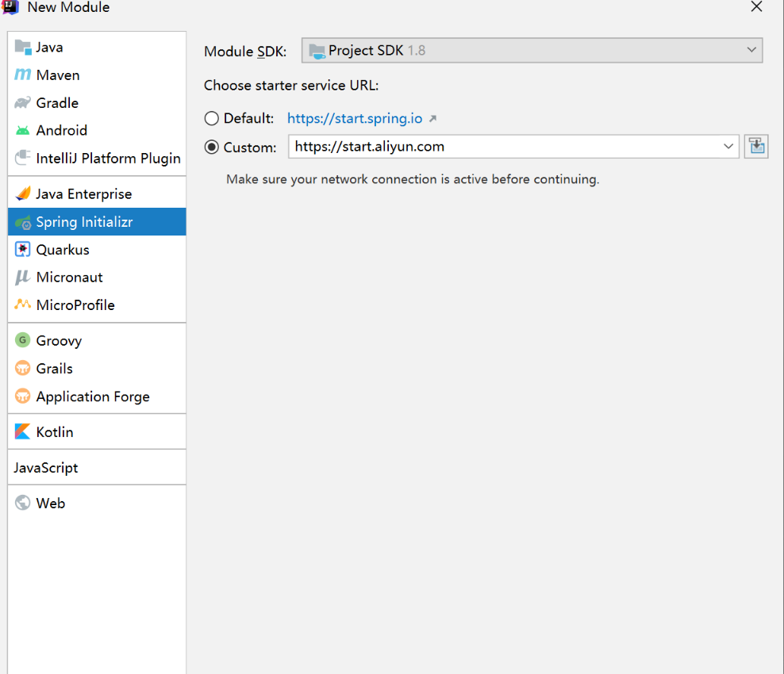The width and height of the screenshot is (784, 674).
Task: Click the Maven 'm' icon
Action: (22, 75)
